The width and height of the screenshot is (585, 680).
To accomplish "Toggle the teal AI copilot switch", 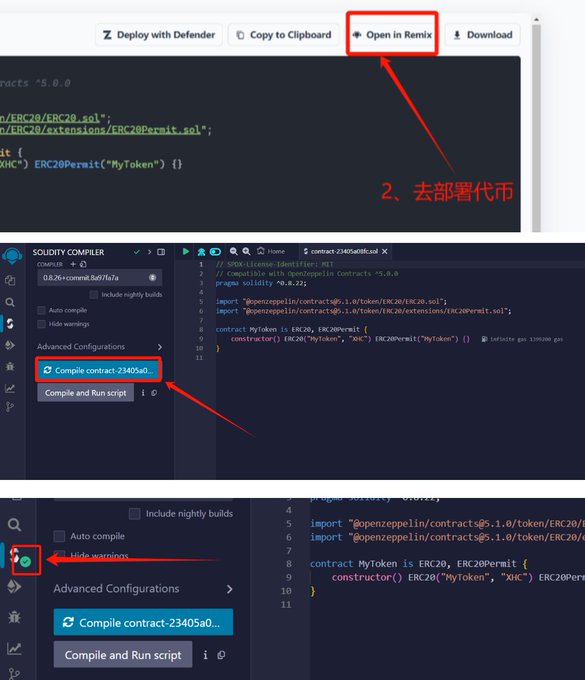I will [x=215, y=252].
